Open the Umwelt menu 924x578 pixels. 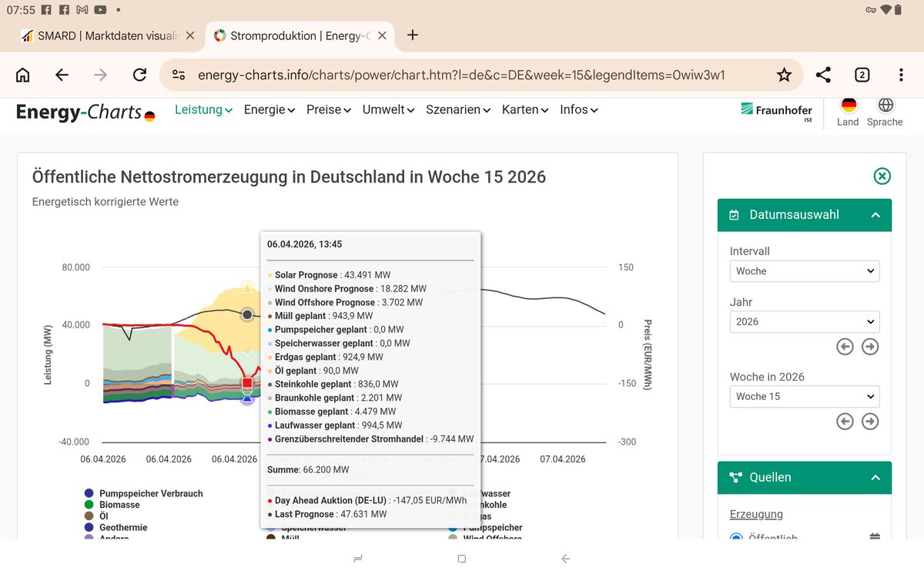(389, 109)
